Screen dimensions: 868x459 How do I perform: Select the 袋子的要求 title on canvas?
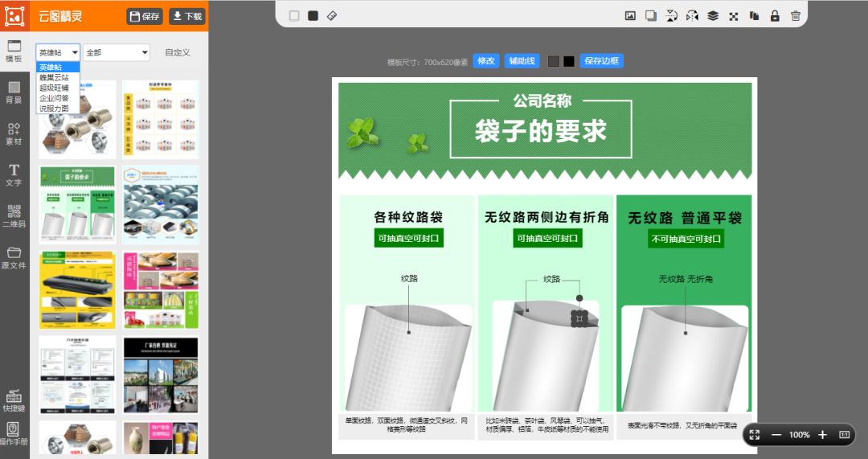pos(541,131)
